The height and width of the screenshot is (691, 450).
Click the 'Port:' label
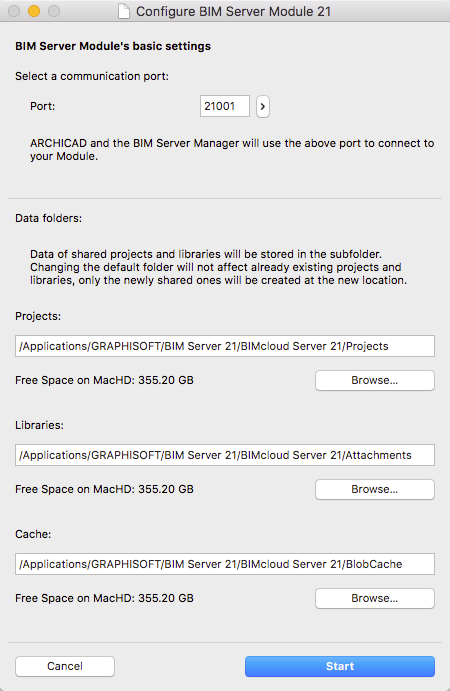click(x=43, y=106)
